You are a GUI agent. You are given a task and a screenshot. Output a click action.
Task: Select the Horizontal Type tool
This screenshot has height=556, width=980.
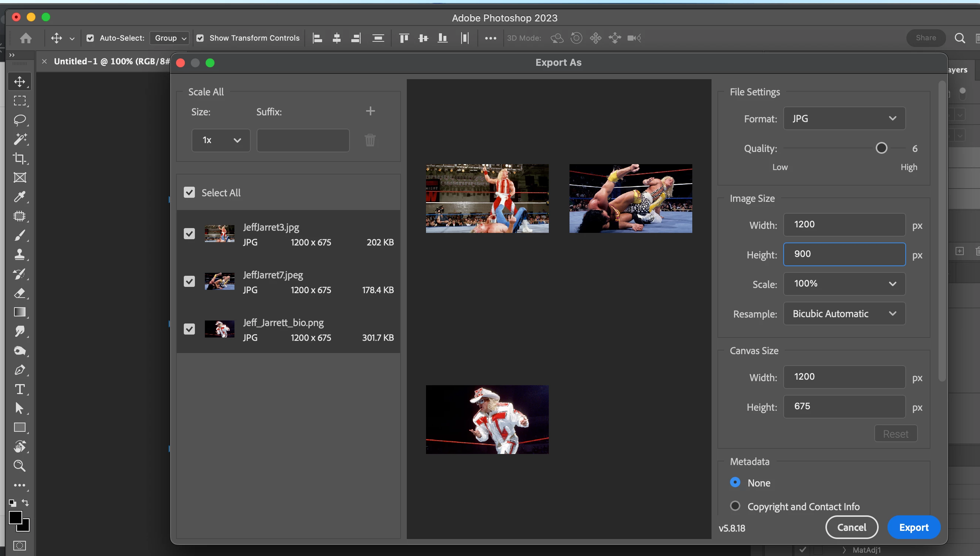point(20,389)
